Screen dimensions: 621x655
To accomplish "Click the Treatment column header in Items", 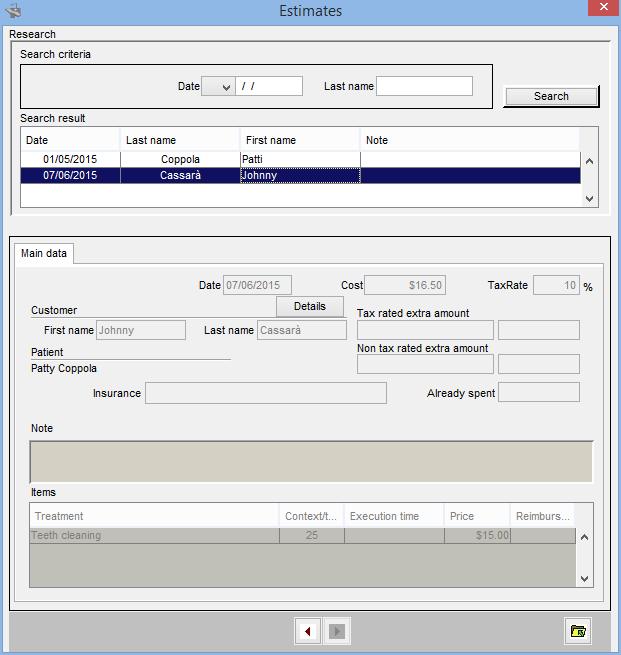I will coord(154,516).
